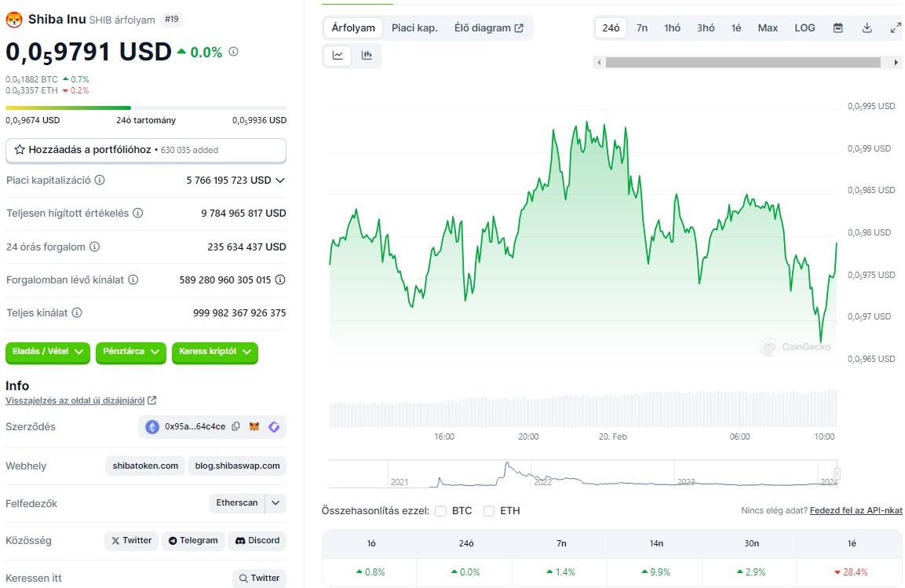
Task: Switch to candlestick chart view
Action: click(367, 56)
